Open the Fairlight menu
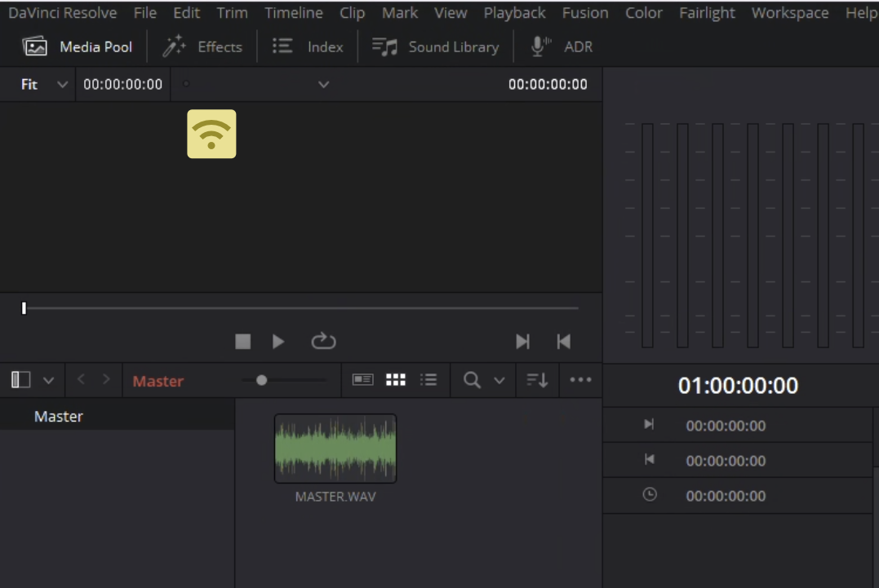Image resolution: width=879 pixels, height=588 pixels. [707, 13]
